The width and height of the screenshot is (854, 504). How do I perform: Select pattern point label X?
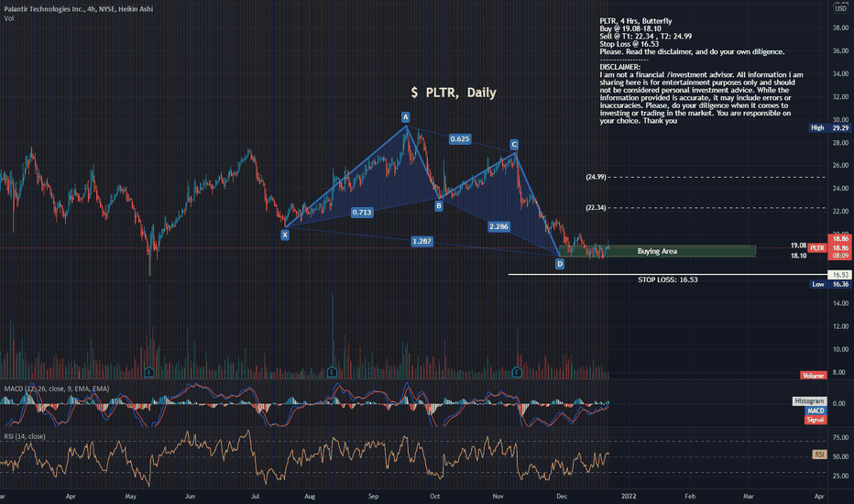click(285, 235)
